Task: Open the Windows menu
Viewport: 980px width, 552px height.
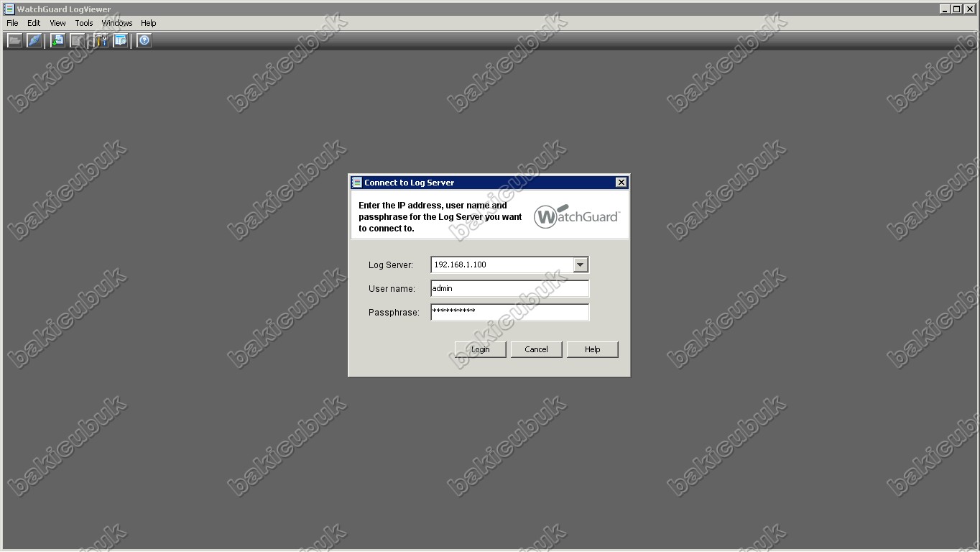Action: point(117,23)
